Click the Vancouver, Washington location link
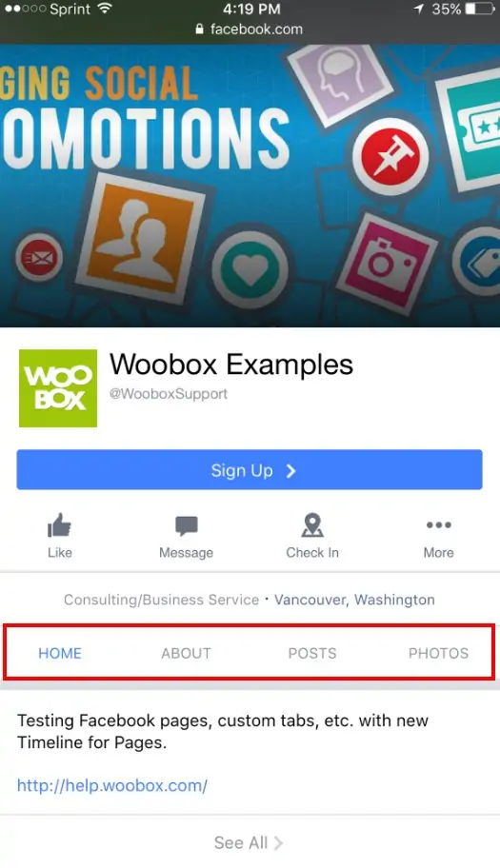500x868 pixels. (354, 600)
